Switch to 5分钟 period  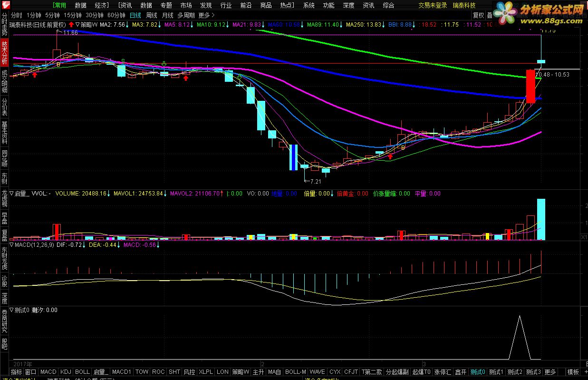(53, 15)
